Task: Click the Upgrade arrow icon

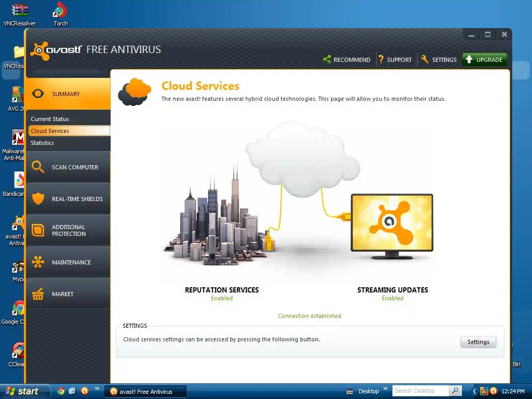Action: point(469,59)
